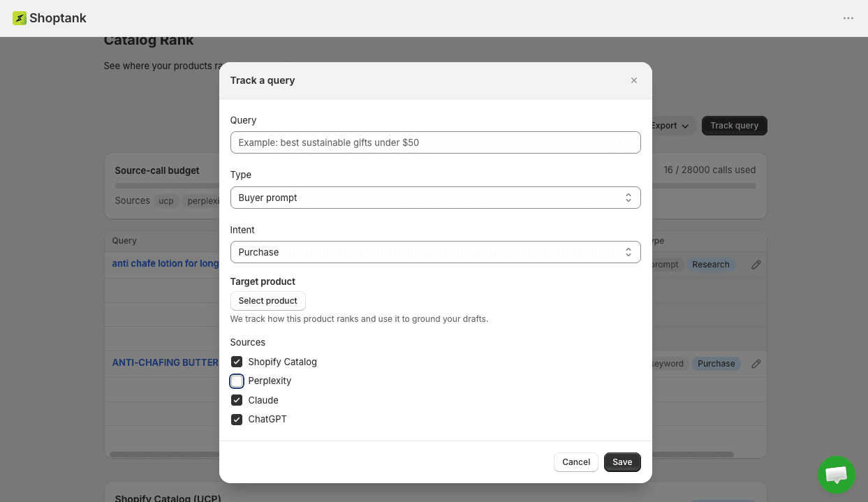The height and width of the screenshot is (502, 868).
Task: Open the three-dot more menu
Action: pos(848,18)
